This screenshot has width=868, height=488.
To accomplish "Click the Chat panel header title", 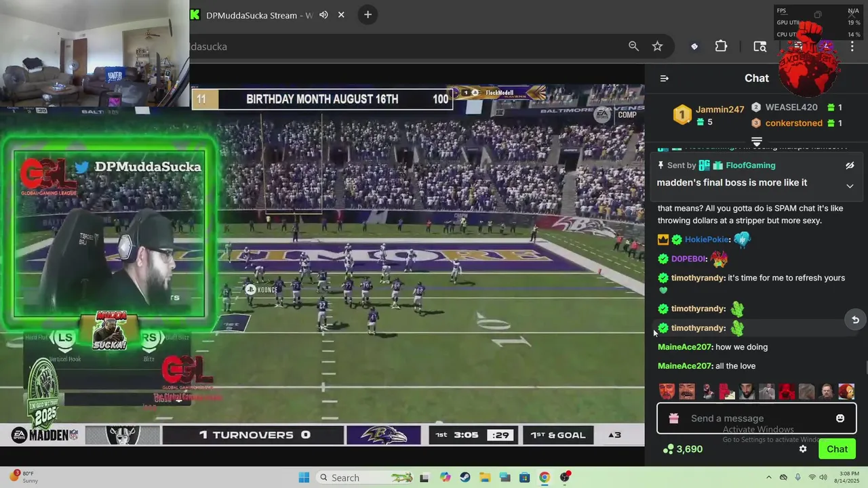I will 757,78.
